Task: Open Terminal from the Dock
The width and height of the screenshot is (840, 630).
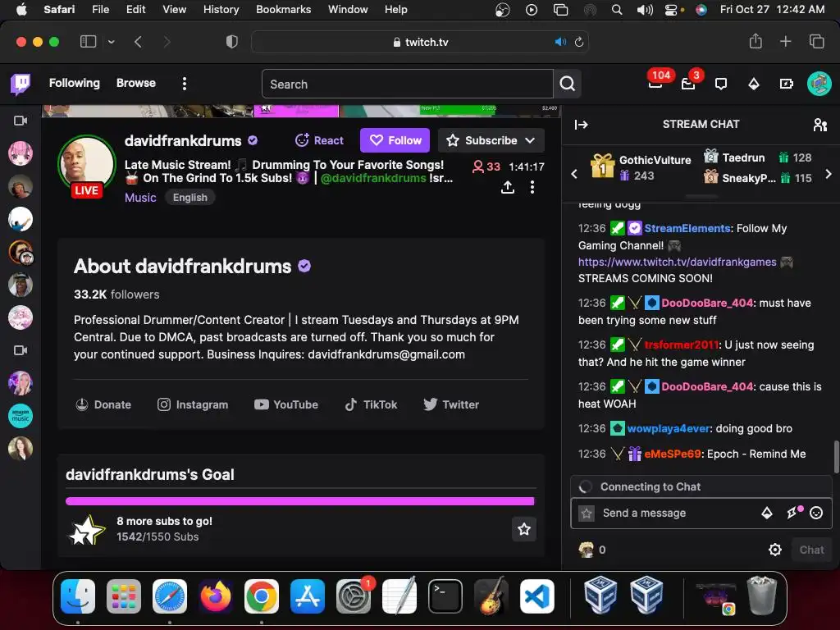Action: click(445, 596)
